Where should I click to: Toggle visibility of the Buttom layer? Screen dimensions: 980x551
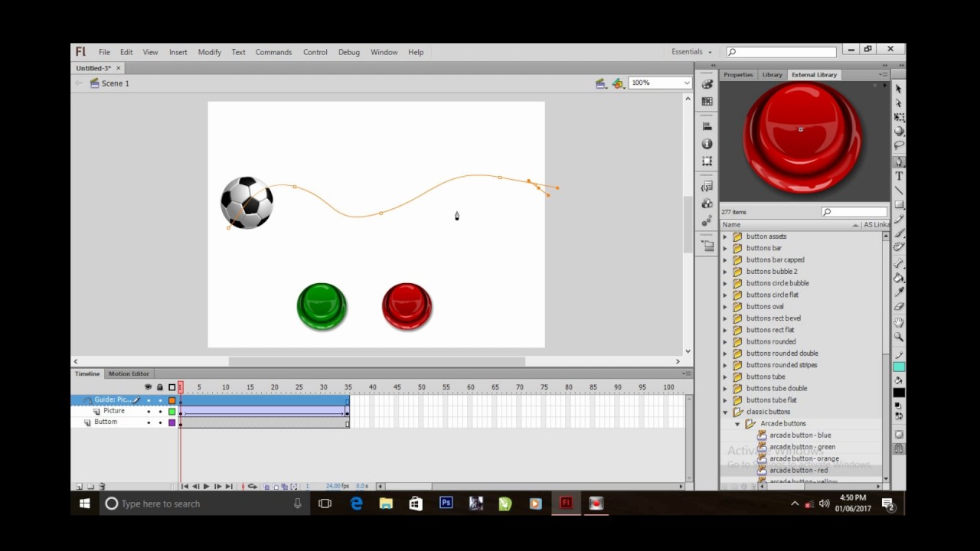pyautogui.click(x=149, y=422)
